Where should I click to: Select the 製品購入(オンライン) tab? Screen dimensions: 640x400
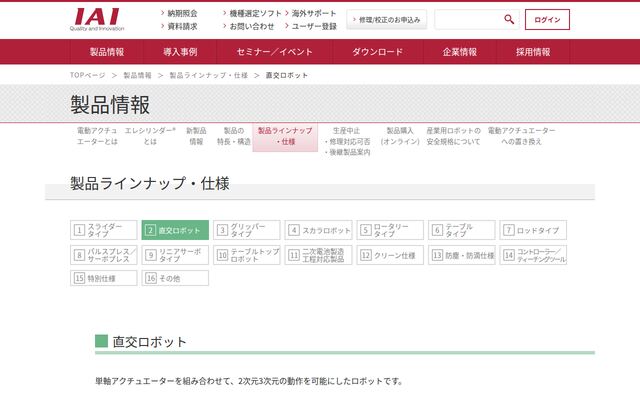pos(400,136)
